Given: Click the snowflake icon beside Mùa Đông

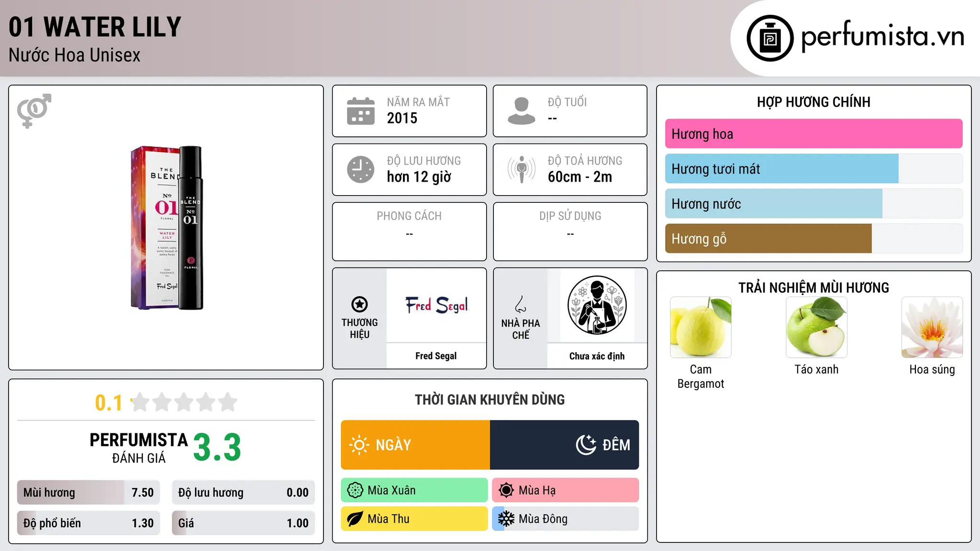Looking at the screenshot, I should pos(506,519).
